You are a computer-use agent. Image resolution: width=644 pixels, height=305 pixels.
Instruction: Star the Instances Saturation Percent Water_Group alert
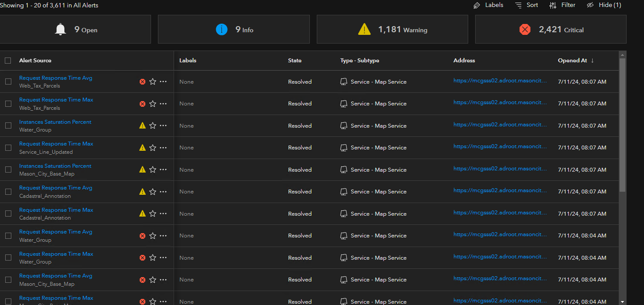click(153, 125)
